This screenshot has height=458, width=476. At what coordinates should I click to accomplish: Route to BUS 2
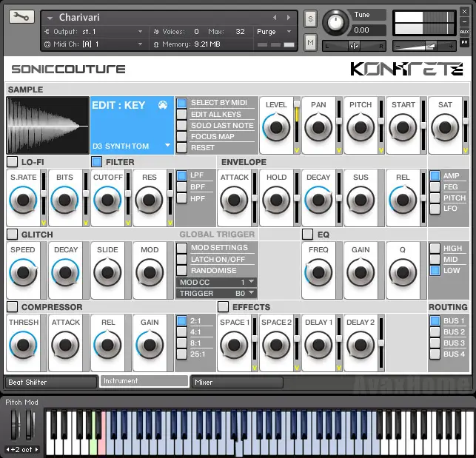click(435, 331)
